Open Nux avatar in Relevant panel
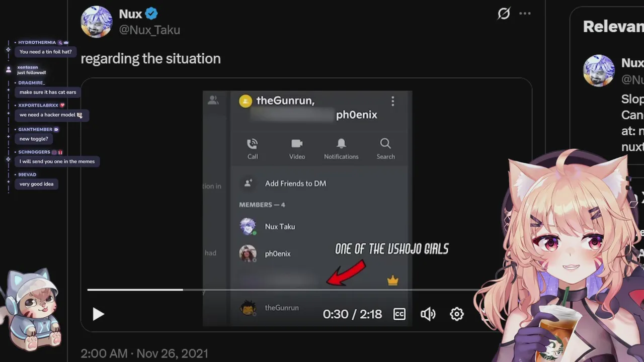Image resolution: width=644 pixels, height=362 pixels. (x=599, y=71)
